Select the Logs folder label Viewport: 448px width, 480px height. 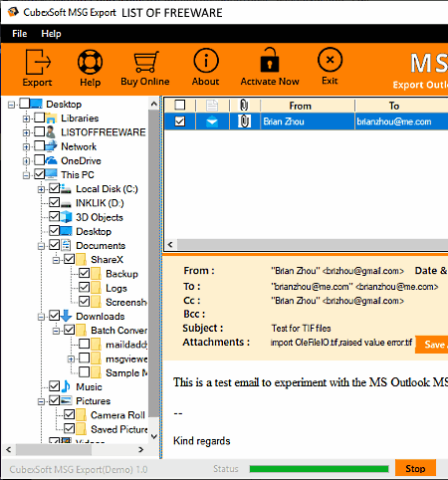click(116, 288)
